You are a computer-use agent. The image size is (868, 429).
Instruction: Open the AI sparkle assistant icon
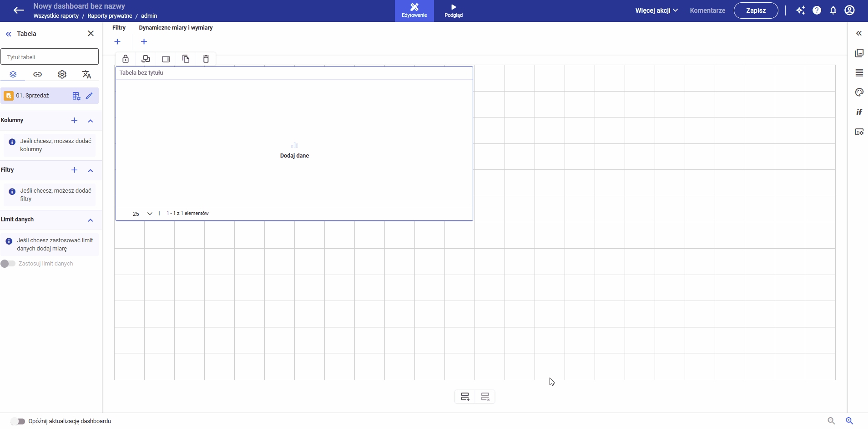[801, 10]
